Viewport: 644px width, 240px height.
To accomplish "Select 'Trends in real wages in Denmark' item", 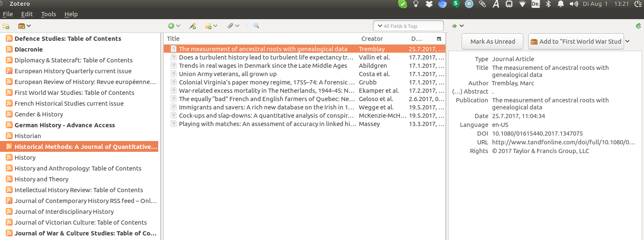I will (x=304, y=66).
